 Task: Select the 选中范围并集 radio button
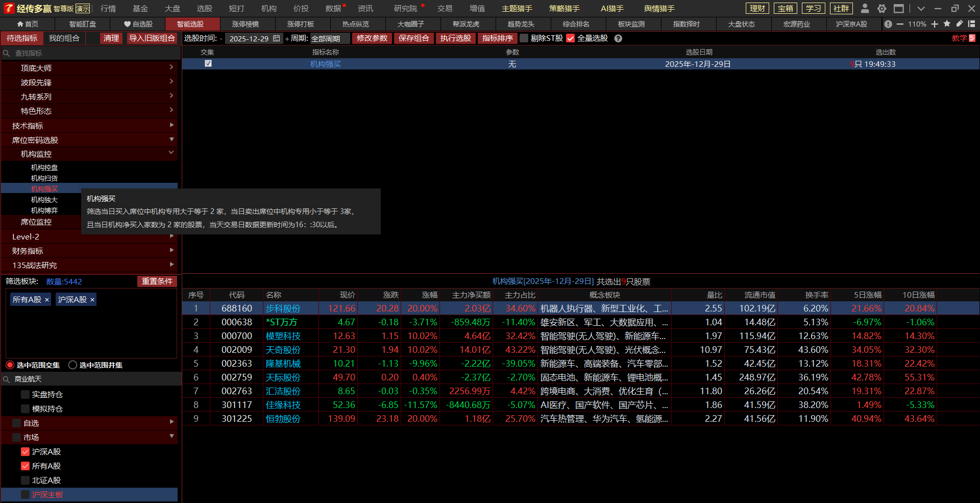pos(73,365)
